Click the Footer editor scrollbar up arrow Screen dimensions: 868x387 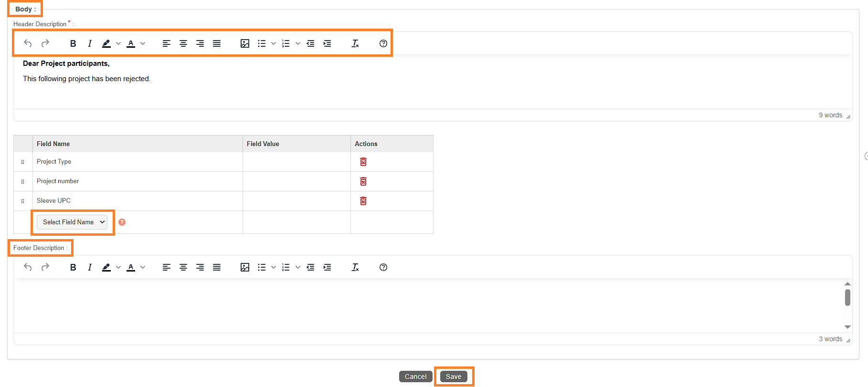click(x=847, y=284)
